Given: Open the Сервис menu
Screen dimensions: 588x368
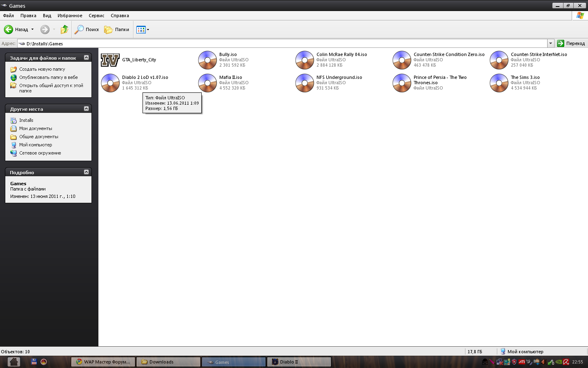Looking at the screenshot, I should pyautogui.click(x=96, y=16).
